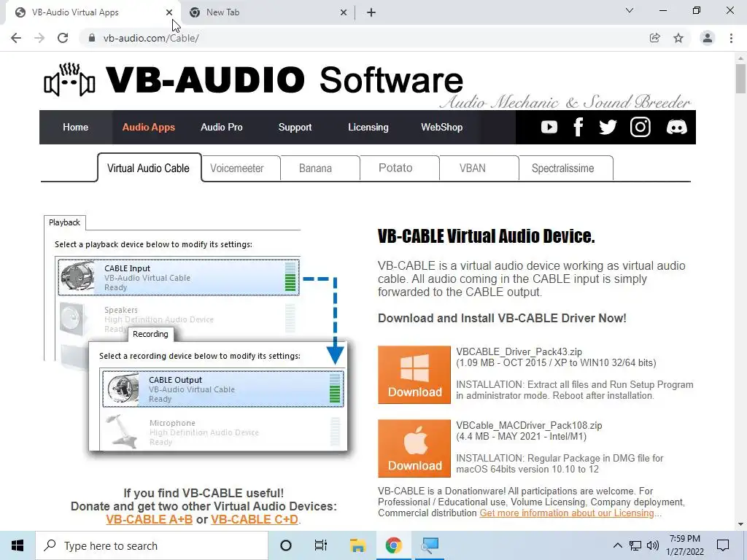This screenshot has height=560, width=747.
Task: Open the network status tray icon
Action: coord(635,545)
